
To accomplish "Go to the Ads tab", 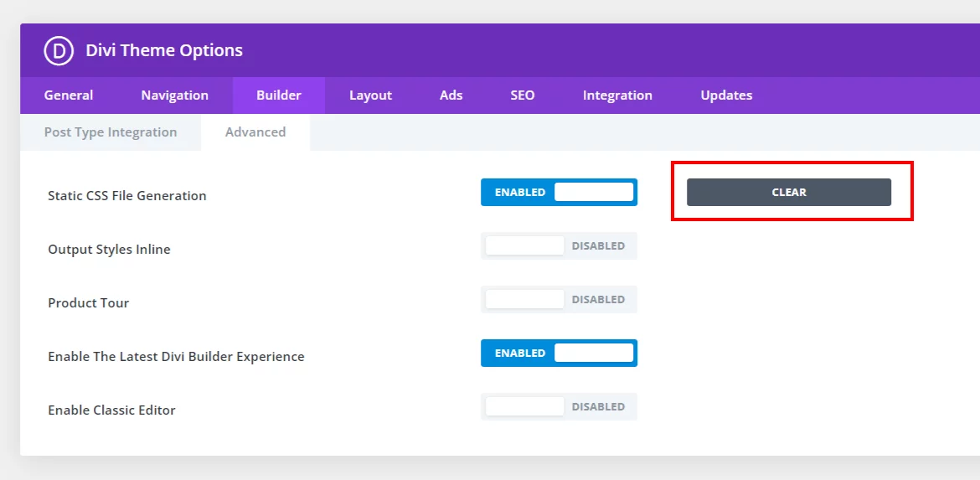I will (x=451, y=95).
